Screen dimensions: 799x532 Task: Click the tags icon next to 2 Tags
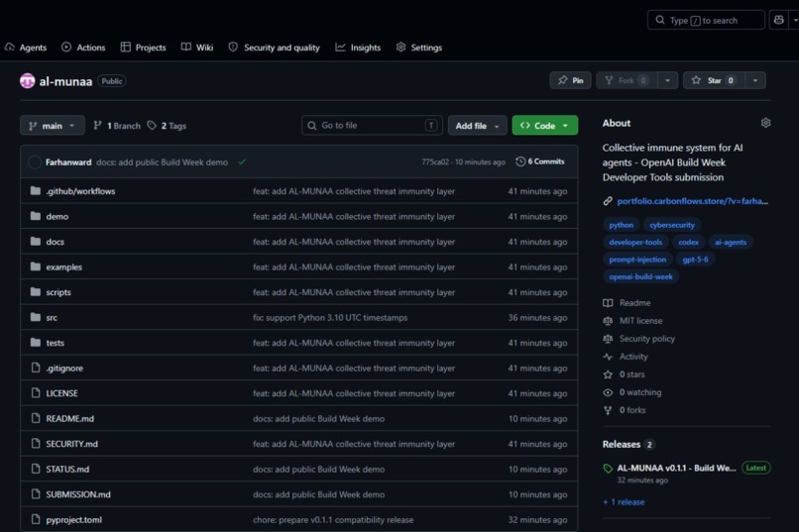[152, 125]
